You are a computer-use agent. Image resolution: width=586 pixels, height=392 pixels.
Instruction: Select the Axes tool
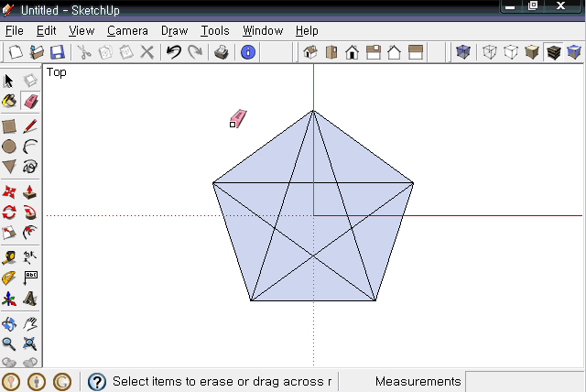click(x=9, y=299)
